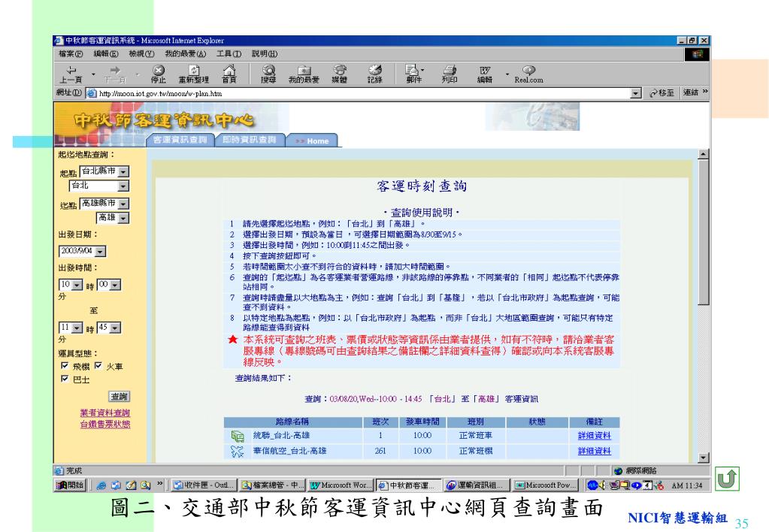Click Internet Explorer quick launch icon
Image resolution: width=769 pixels, height=532 pixels.
(101, 485)
